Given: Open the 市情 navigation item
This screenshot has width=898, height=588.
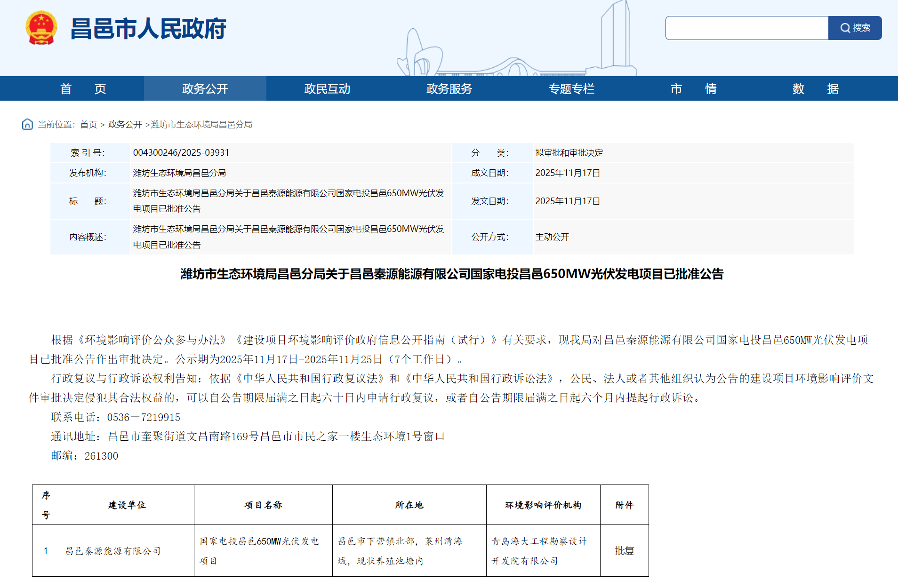Looking at the screenshot, I should (x=693, y=89).
